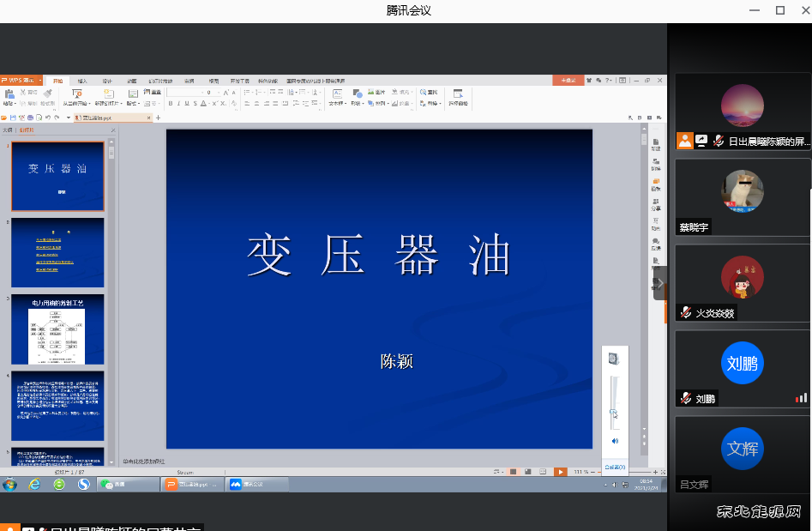Click the speaker icon in volume popup

pyautogui.click(x=615, y=441)
